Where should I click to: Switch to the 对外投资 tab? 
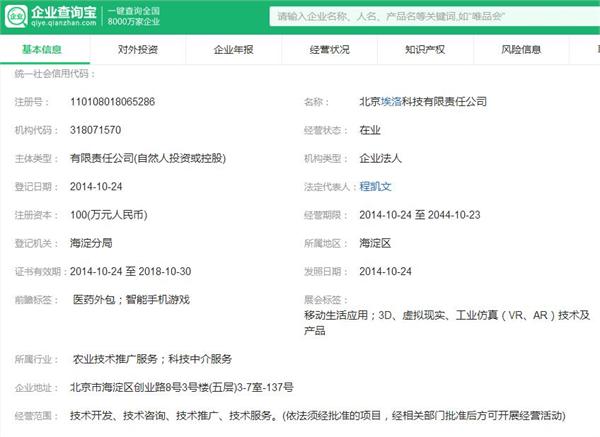point(138,49)
